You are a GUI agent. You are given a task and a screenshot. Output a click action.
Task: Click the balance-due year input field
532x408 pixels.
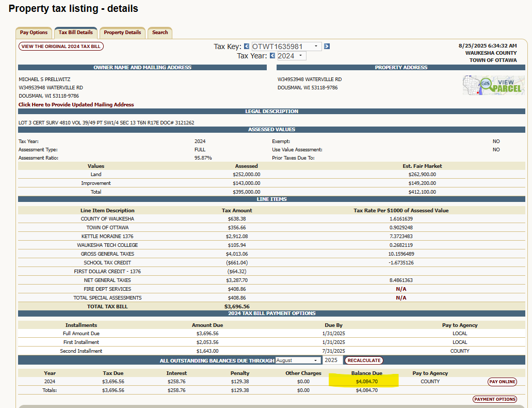[332, 360]
